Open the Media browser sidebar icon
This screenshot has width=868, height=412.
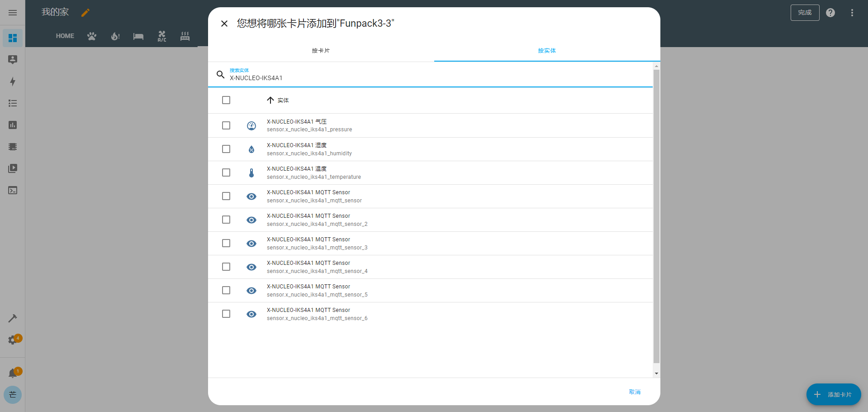pyautogui.click(x=13, y=168)
